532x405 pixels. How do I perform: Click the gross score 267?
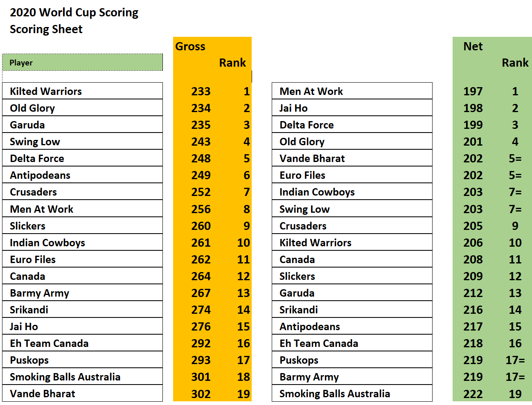pyautogui.click(x=201, y=293)
